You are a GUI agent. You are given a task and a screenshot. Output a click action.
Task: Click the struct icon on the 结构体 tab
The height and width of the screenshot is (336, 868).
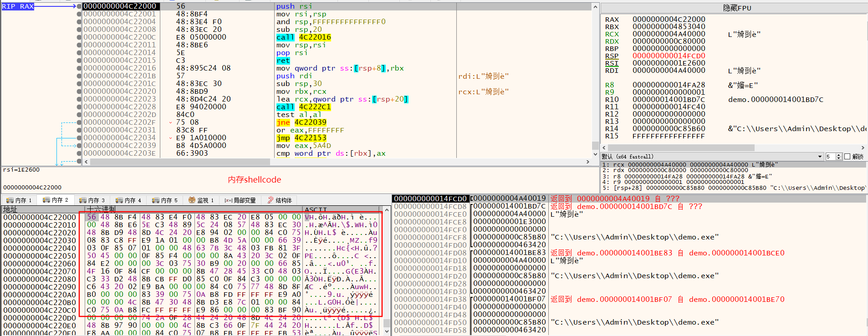click(270, 200)
